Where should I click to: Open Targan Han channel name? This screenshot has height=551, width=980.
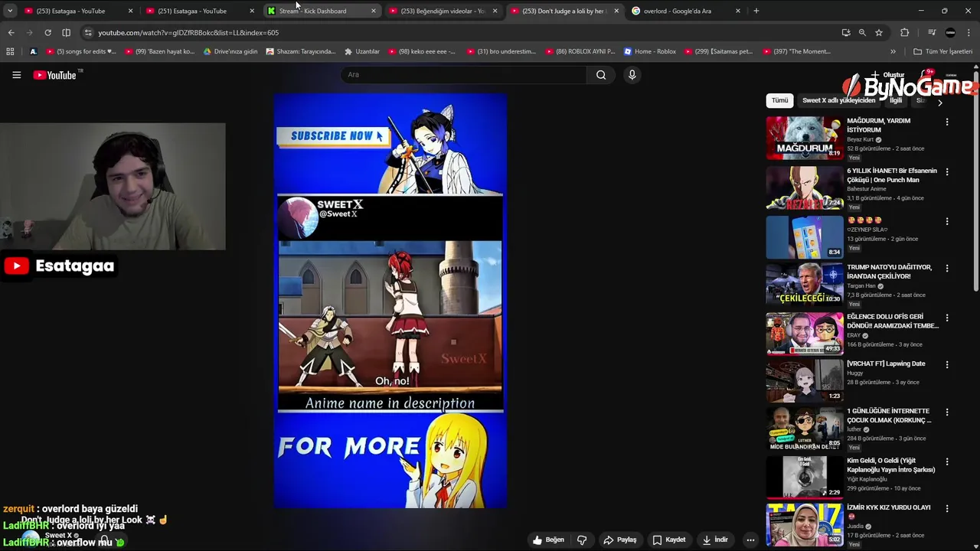[x=861, y=285]
